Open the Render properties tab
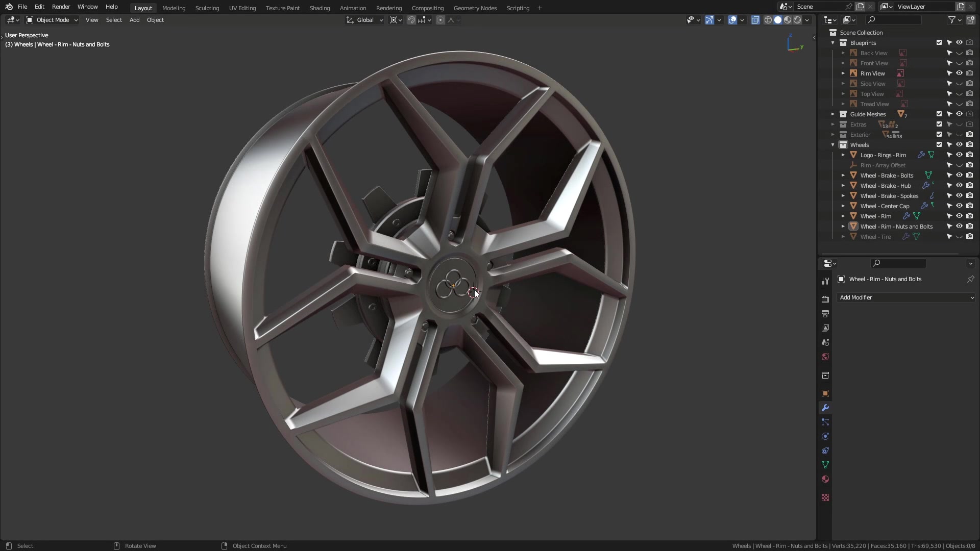The image size is (980, 551). pyautogui.click(x=825, y=299)
